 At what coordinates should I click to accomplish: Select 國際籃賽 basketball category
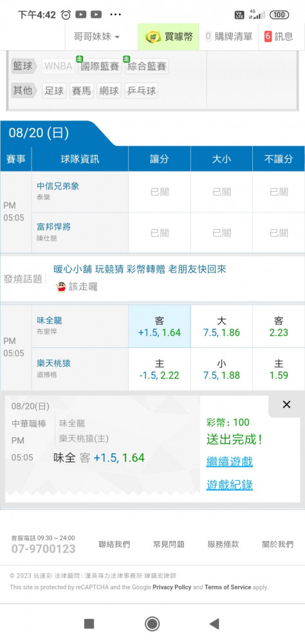[99, 66]
